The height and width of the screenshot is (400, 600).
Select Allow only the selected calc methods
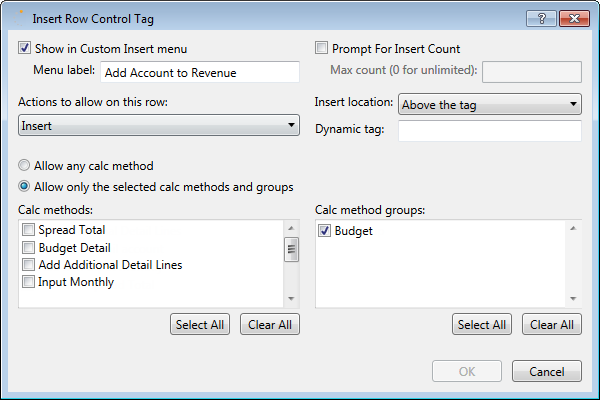click(24, 186)
